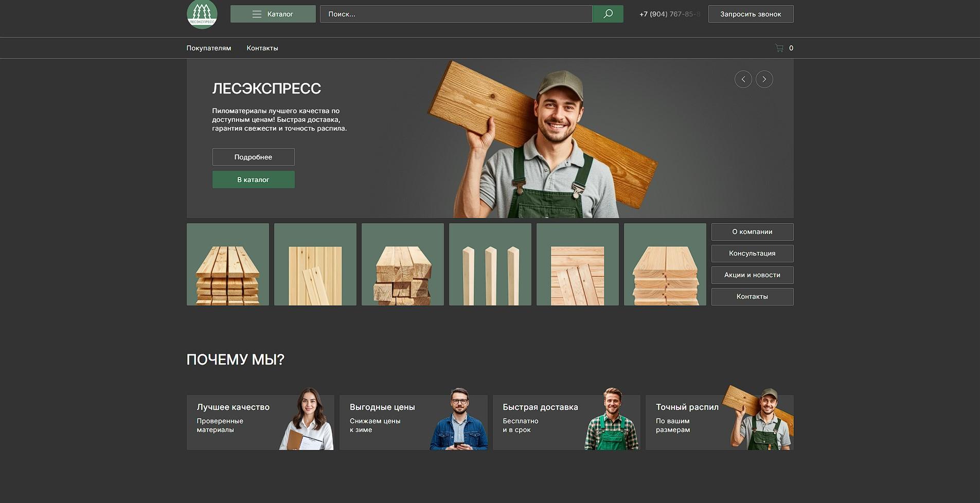Request a Консультация via sidebar link

coord(752,253)
